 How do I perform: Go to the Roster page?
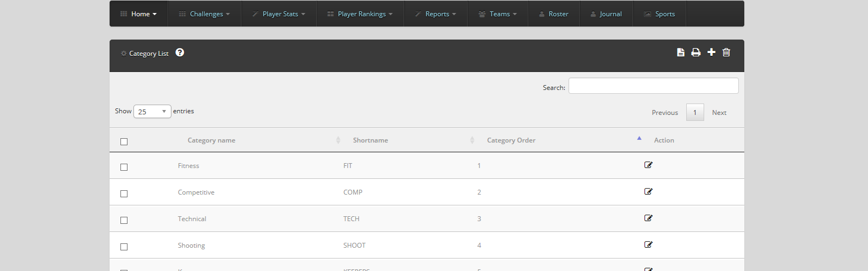click(x=553, y=14)
